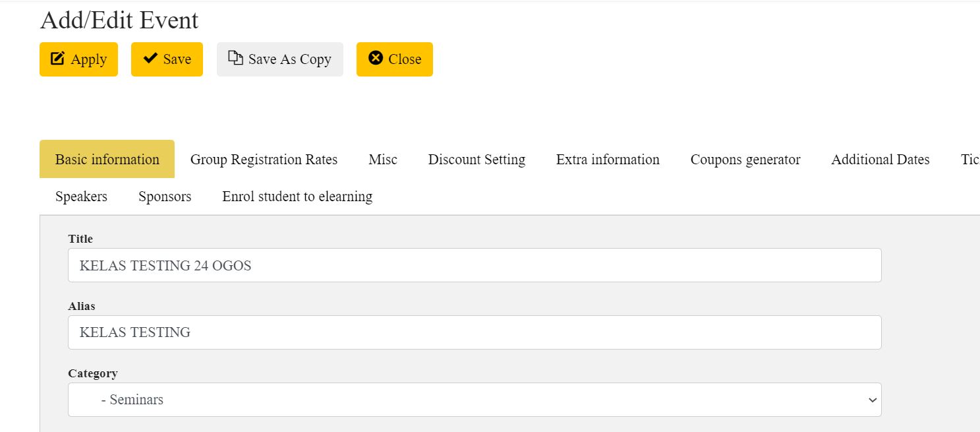This screenshot has width=980, height=432.
Task: Select the Extra information tab
Action: click(x=608, y=160)
